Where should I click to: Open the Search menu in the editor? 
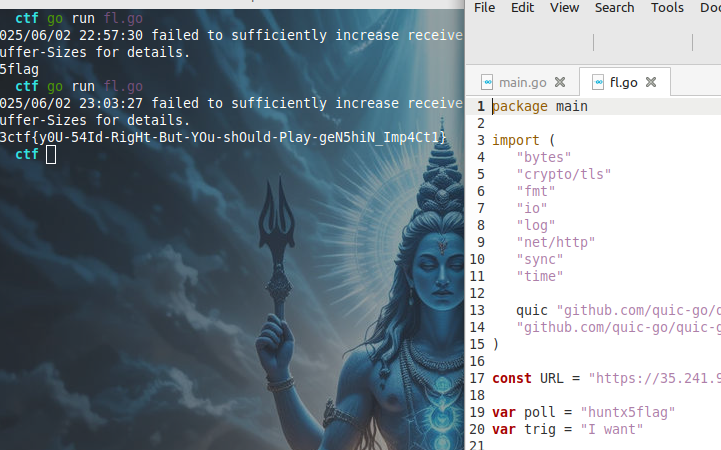click(x=614, y=8)
